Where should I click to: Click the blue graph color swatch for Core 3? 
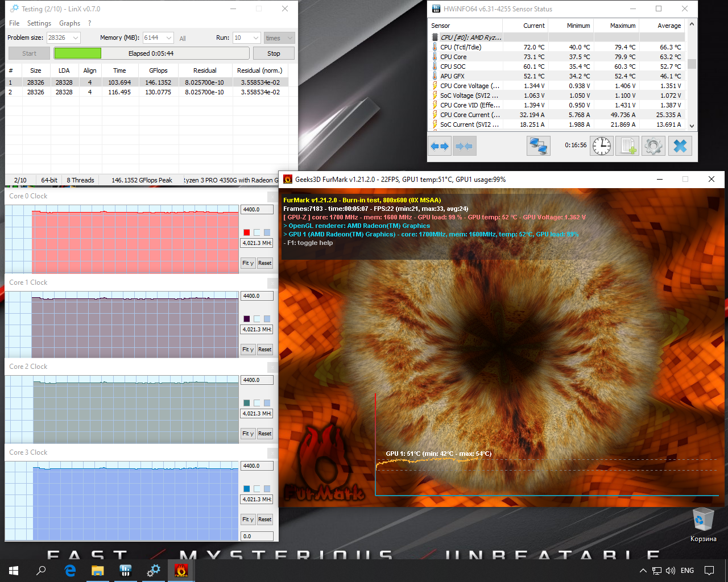coord(247,489)
